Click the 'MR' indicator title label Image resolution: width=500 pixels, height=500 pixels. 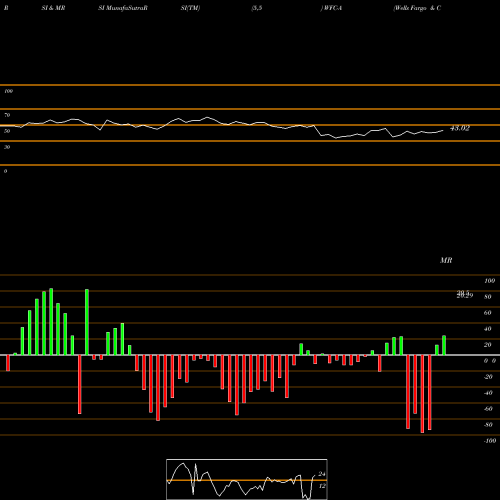[x=446, y=260]
